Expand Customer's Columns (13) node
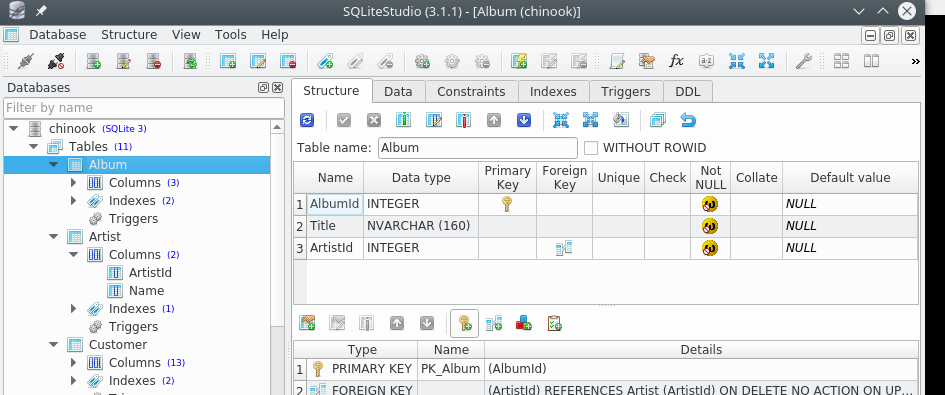 tap(74, 362)
